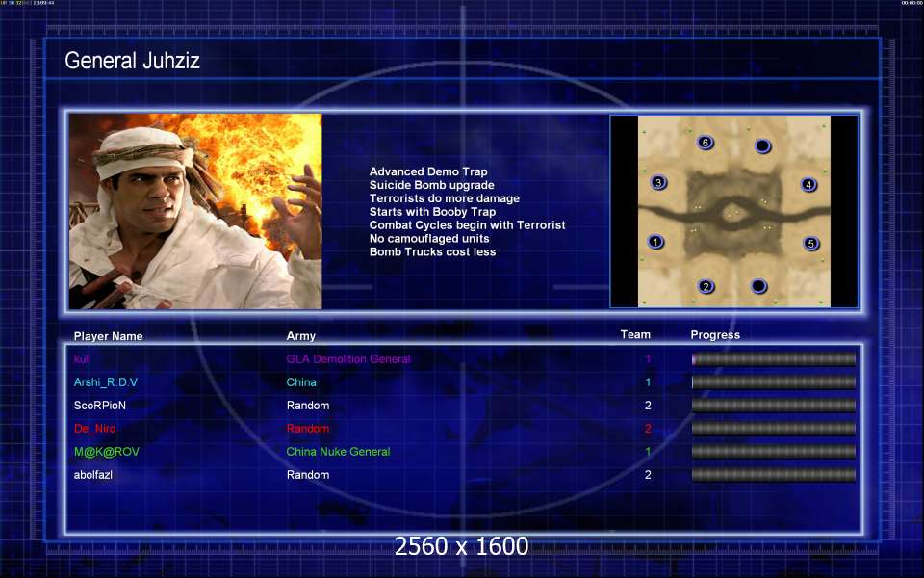Click Arshi_R.D.V's loading progress bar

[x=773, y=381]
